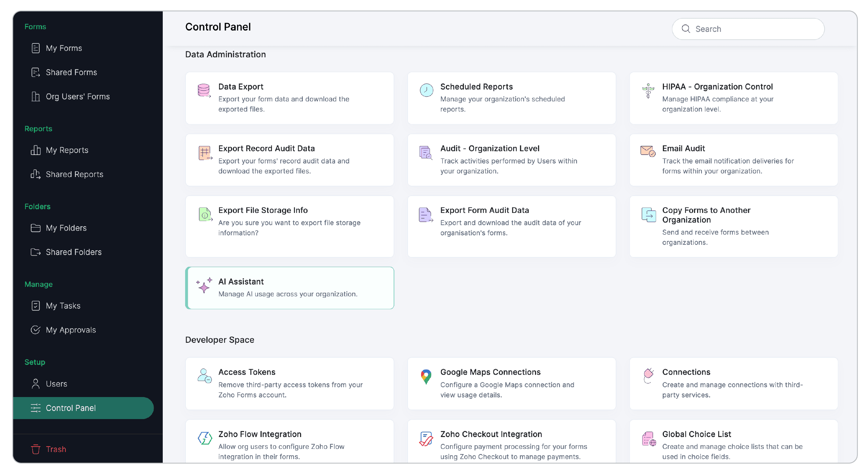Viewport: 868px width, 474px height.
Task: Open My Forms in the sidebar
Action: pos(64,48)
